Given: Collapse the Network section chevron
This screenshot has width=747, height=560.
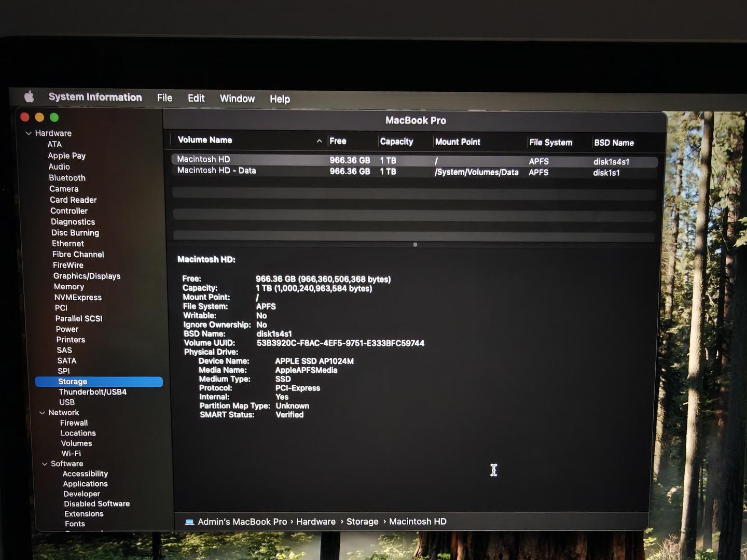Looking at the screenshot, I should [x=42, y=413].
